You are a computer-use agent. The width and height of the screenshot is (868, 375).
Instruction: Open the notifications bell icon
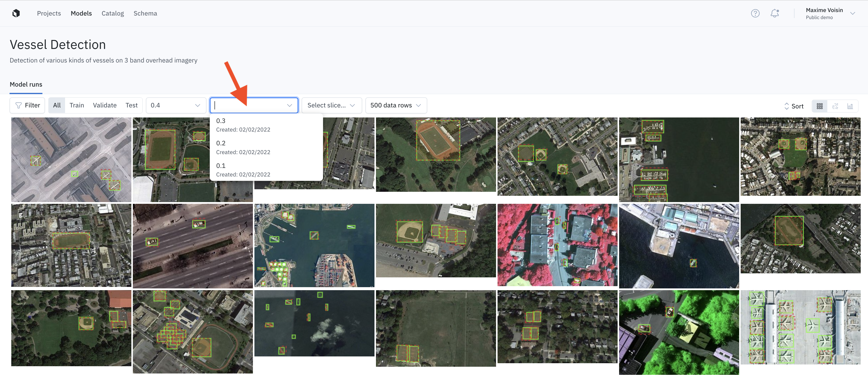pos(775,13)
